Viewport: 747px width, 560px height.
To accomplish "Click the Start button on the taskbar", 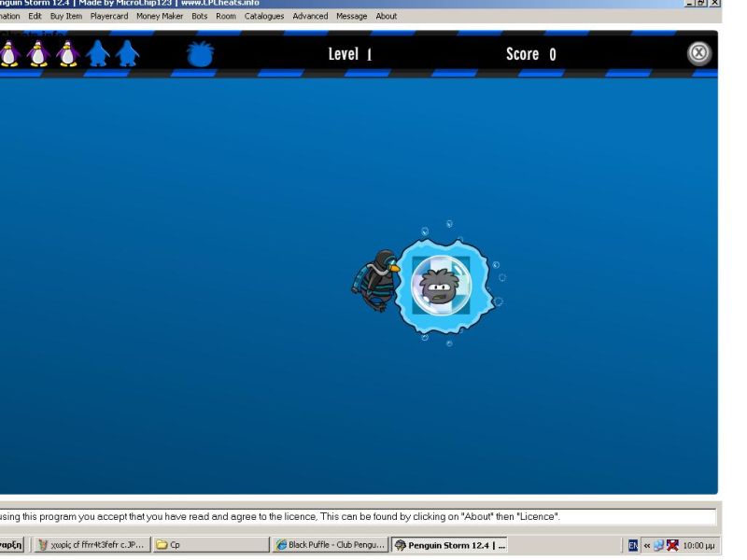I will [x=11, y=545].
